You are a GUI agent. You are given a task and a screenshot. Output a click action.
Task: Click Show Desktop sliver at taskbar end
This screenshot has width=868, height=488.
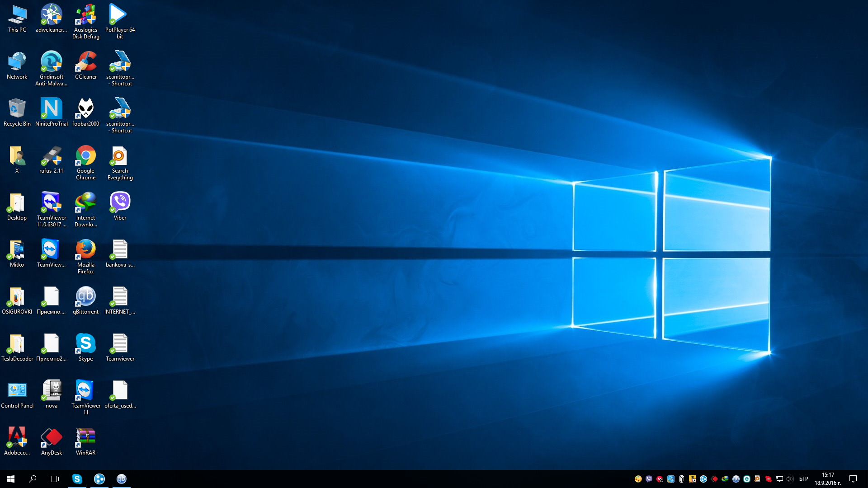click(x=867, y=479)
